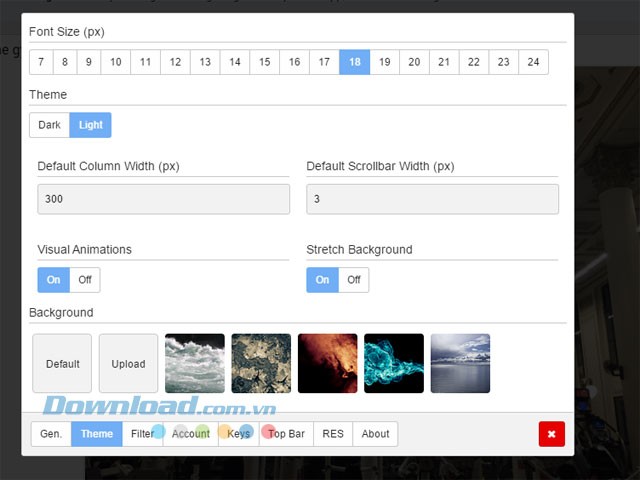Turn Visual Animations Off
The width and height of the screenshot is (640, 480).
(85, 280)
